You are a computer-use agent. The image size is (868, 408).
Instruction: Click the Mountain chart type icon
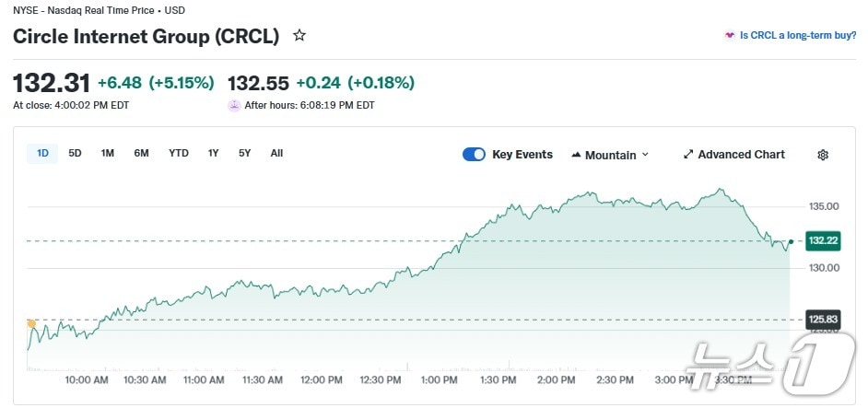(576, 155)
